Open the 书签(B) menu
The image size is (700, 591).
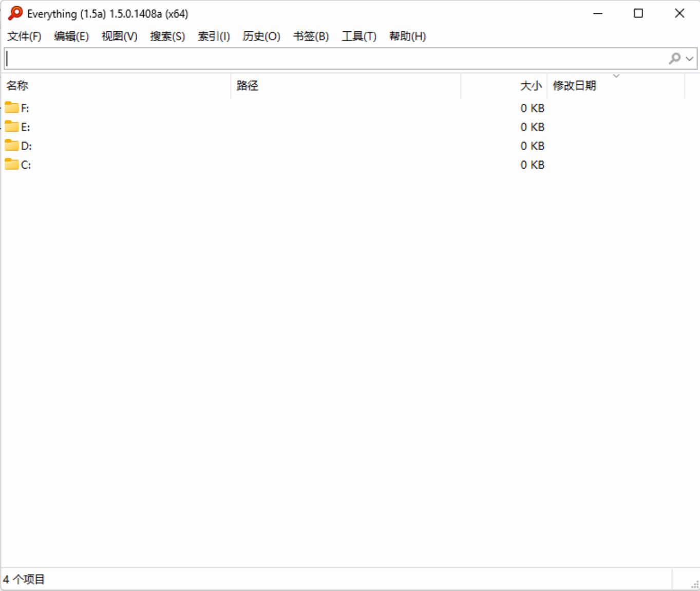click(311, 36)
